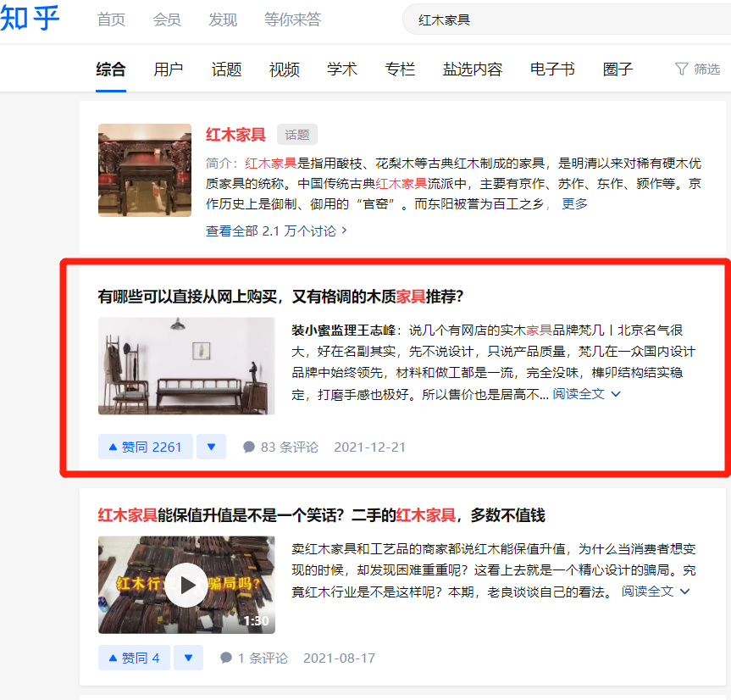Click the date 2021-08-17
This screenshot has width=731, height=700.
click(340, 658)
